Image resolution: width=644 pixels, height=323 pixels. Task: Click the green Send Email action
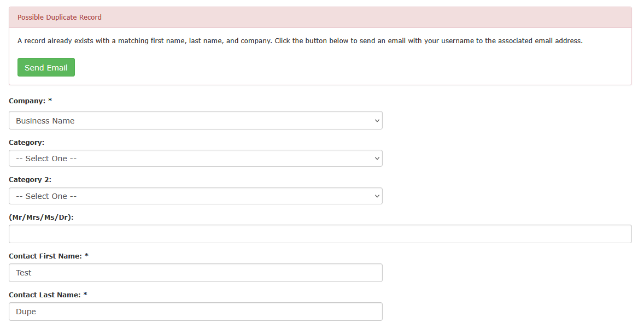[46, 67]
